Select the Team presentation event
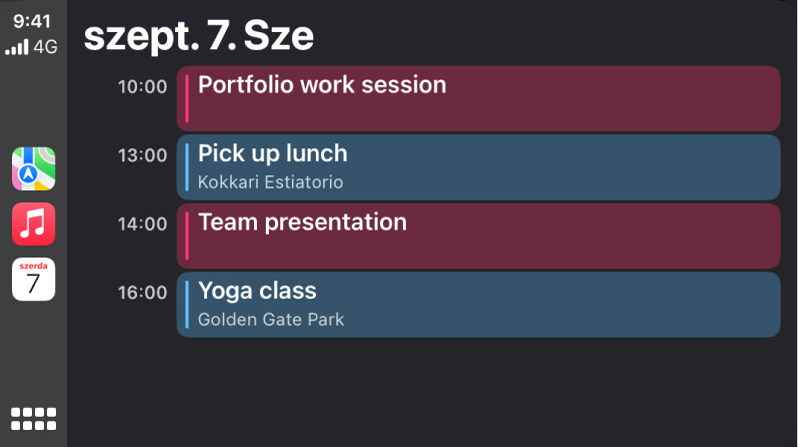Image resolution: width=798 pixels, height=447 pixels. (478, 236)
